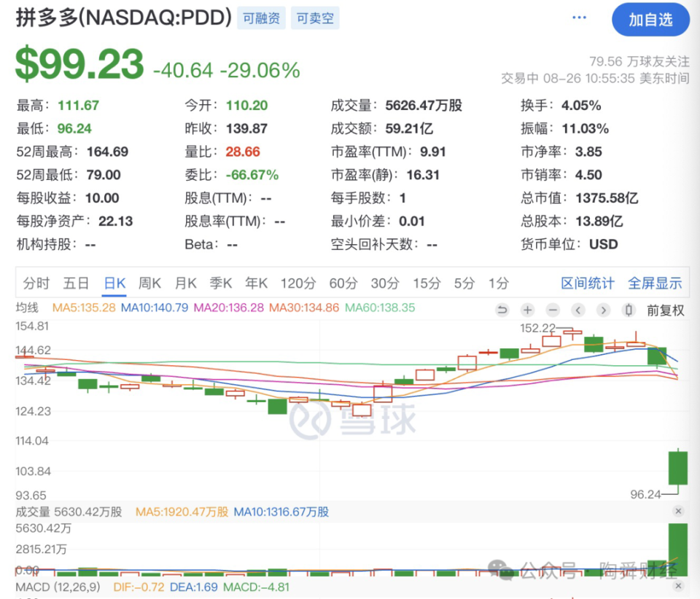Click the 52周最高 value 164.69
The width and height of the screenshot is (700, 599).
coord(108,152)
